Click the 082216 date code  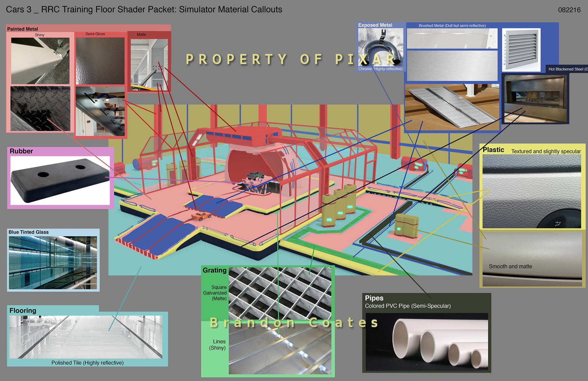[x=569, y=10]
